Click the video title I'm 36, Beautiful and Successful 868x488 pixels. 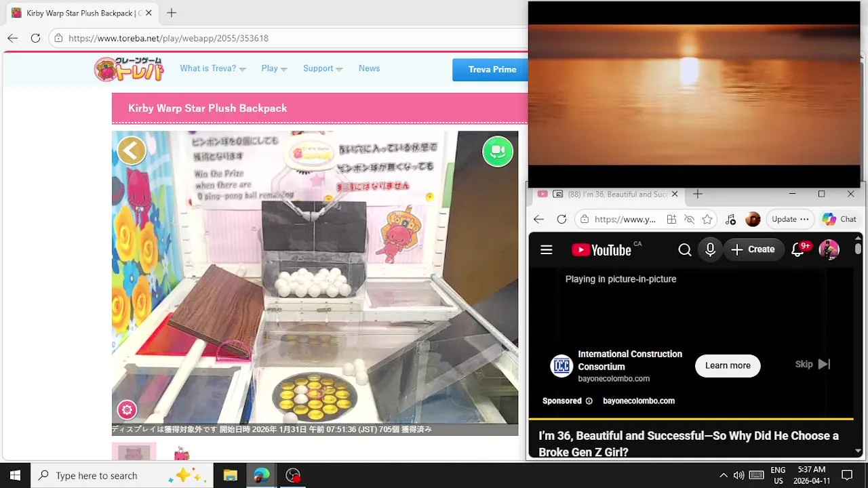point(688,443)
